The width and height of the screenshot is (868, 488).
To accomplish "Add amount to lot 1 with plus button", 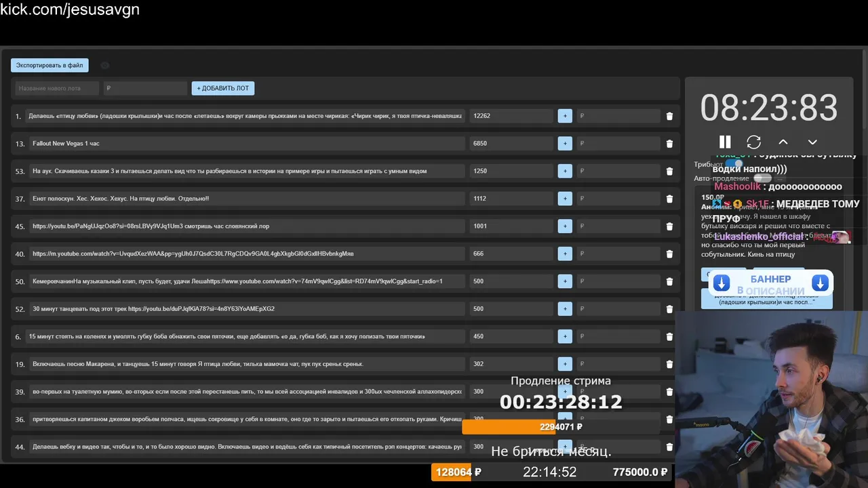I will pos(565,116).
